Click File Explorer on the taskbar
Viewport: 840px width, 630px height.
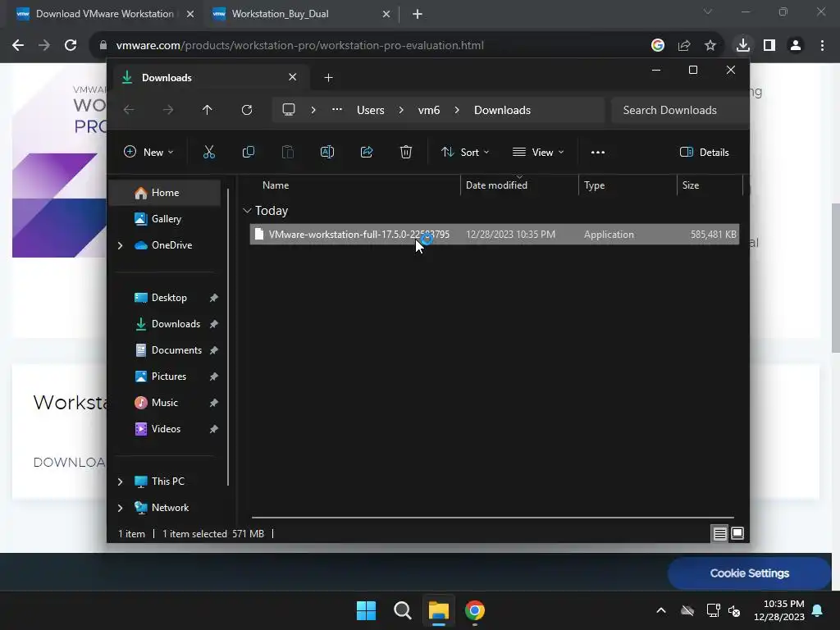click(438, 610)
